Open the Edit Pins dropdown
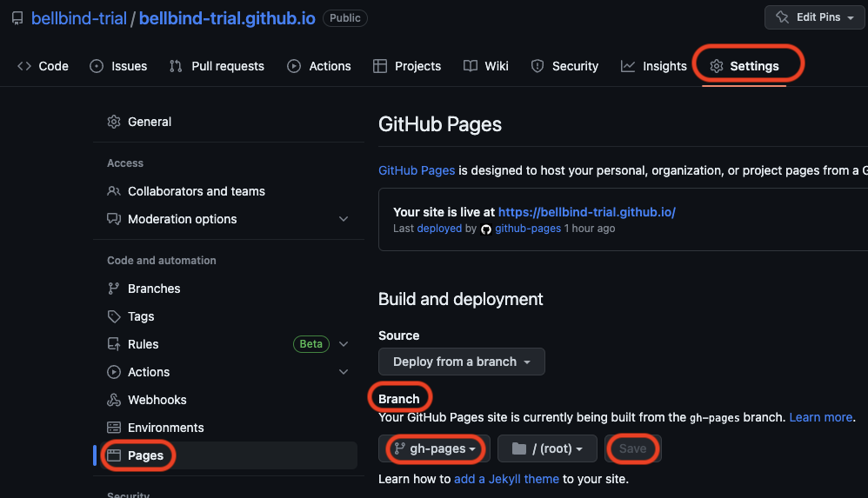The width and height of the screenshot is (868, 498). point(814,17)
